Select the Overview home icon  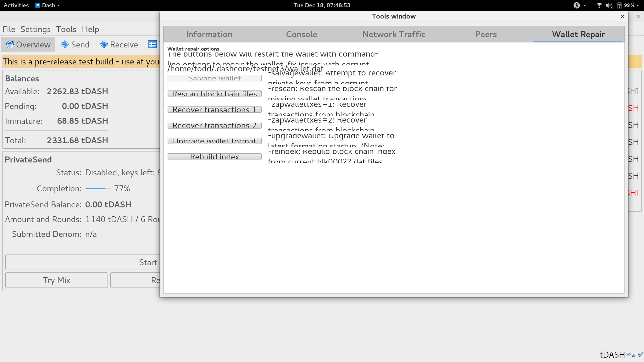[11, 44]
